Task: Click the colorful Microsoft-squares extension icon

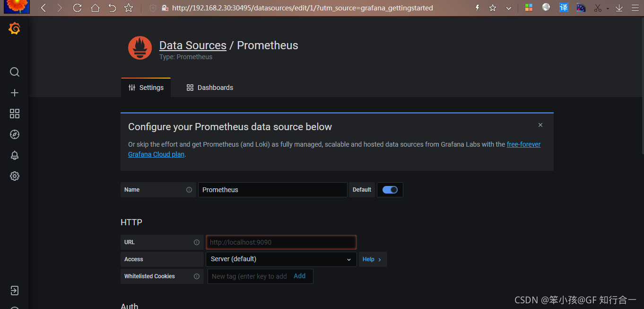Action: (529, 8)
